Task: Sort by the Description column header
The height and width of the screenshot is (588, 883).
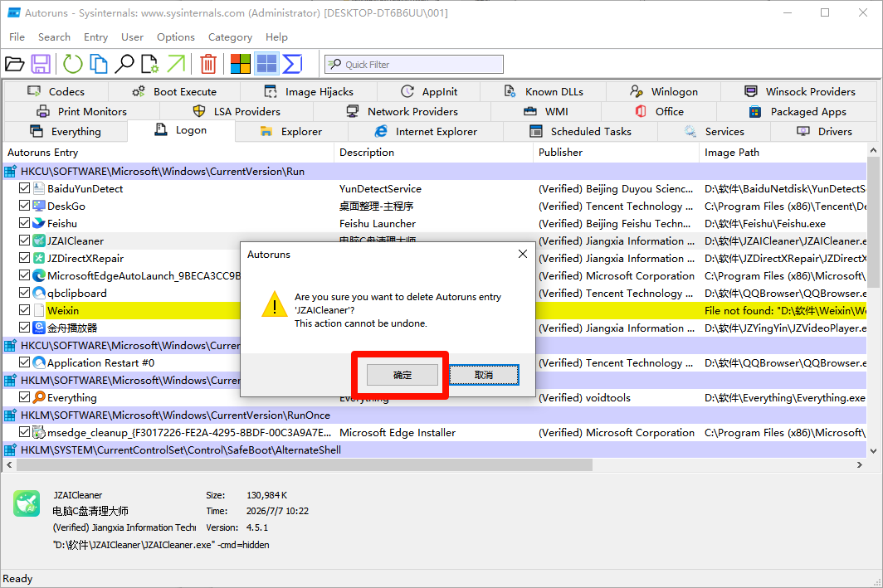Action: point(433,153)
